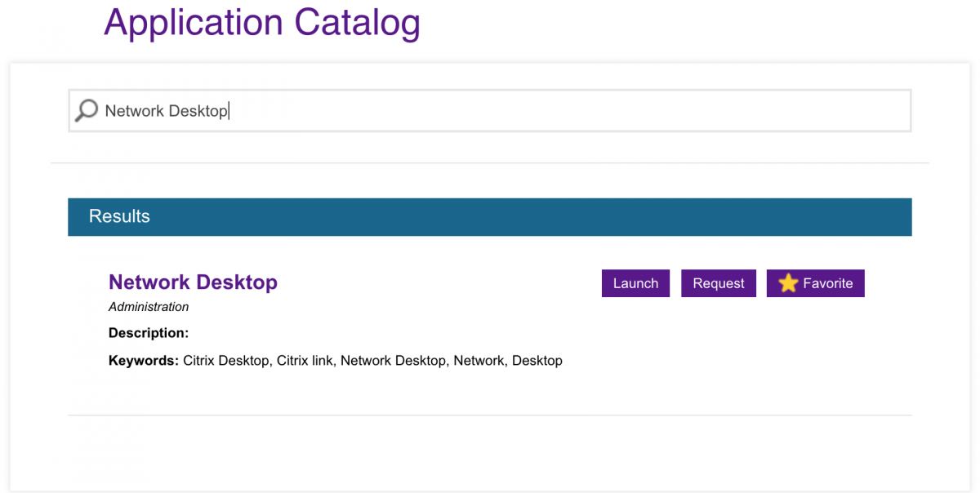
Task: Click 'Network Desktop' in the keywords list
Action: (x=393, y=360)
